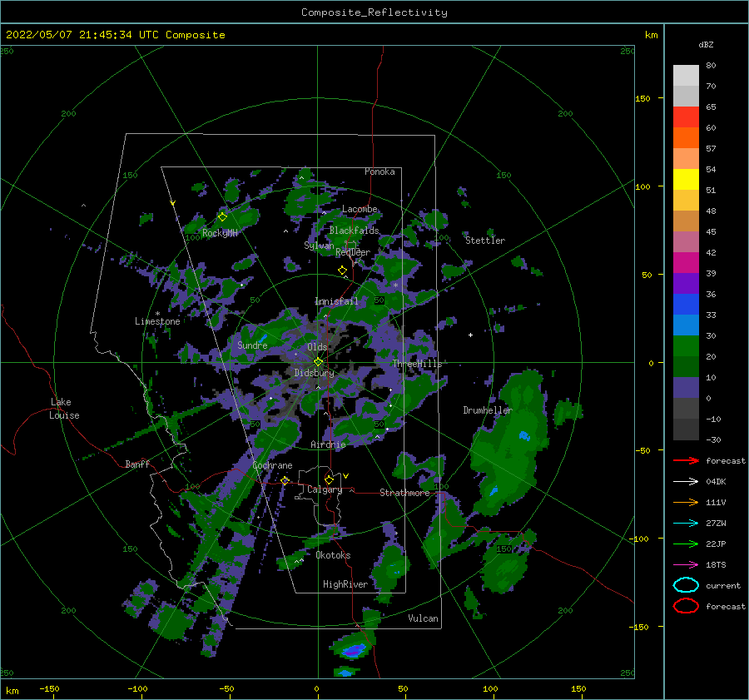The width and height of the screenshot is (749, 700).
Task: Click the RedDeer city label
Action: click(x=353, y=252)
